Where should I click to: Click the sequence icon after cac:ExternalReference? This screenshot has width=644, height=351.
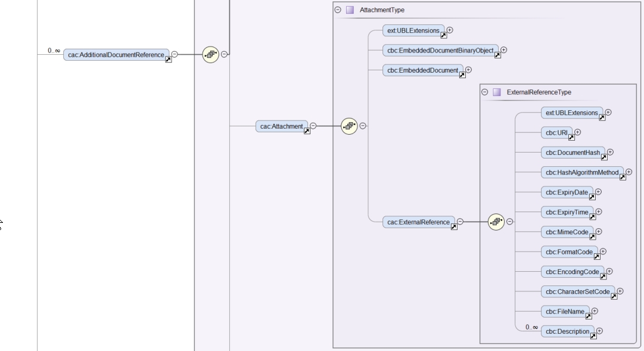coord(496,222)
